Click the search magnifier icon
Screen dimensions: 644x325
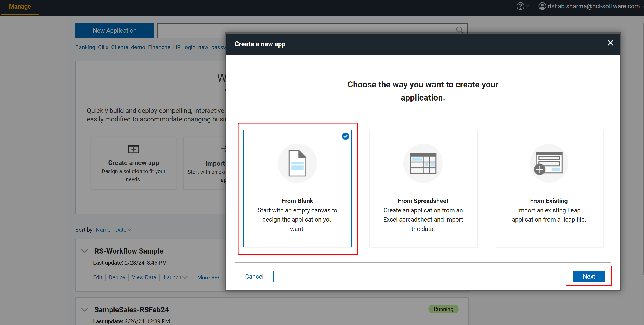click(459, 30)
